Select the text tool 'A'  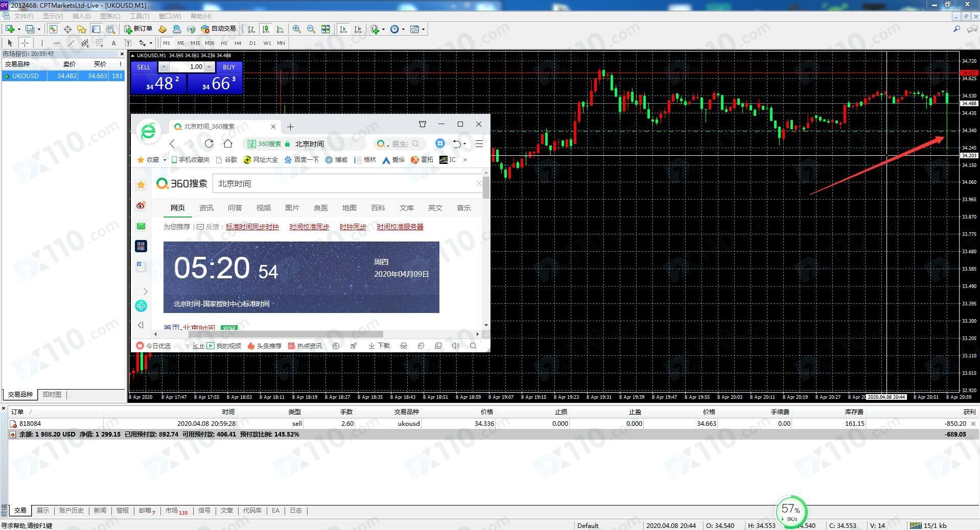[113, 43]
